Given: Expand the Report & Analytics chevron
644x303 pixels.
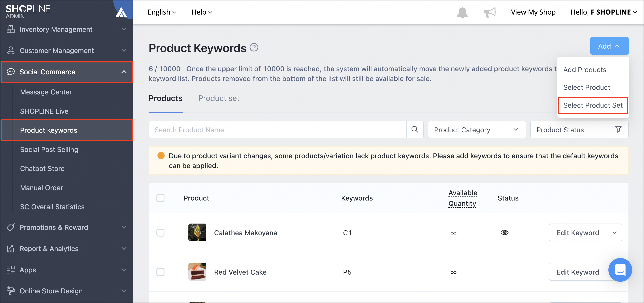Looking at the screenshot, I should [x=124, y=248].
